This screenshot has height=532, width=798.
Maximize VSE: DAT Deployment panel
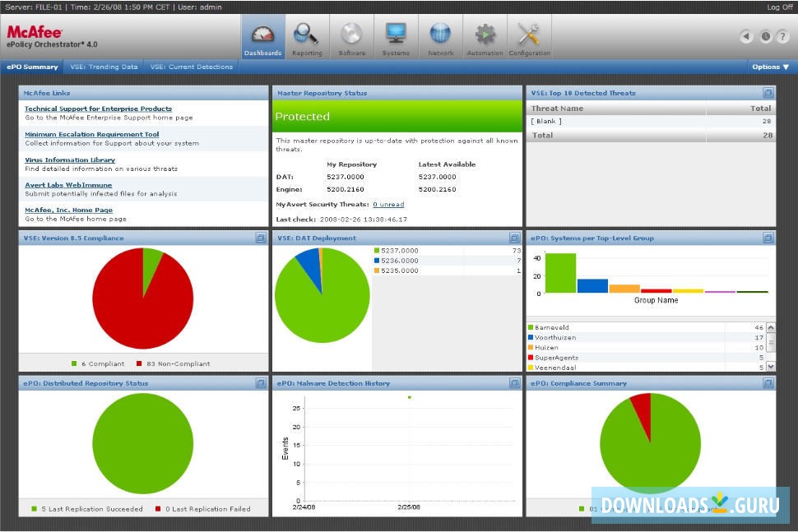tap(514, 238)
